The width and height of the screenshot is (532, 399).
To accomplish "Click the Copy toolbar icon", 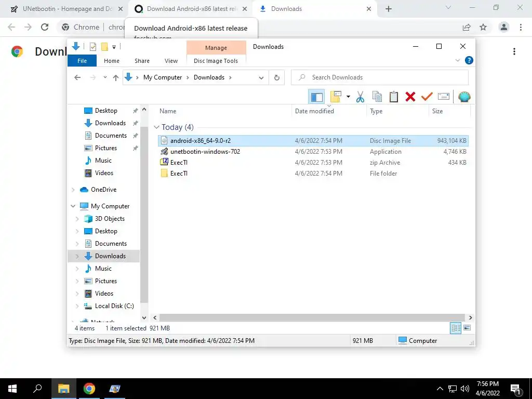I will coord(377,97).
